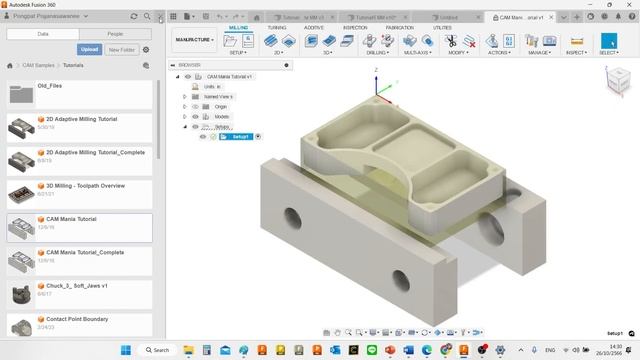Open the Modify menu dropdown
640x360 pixels.
pos(458,53)
